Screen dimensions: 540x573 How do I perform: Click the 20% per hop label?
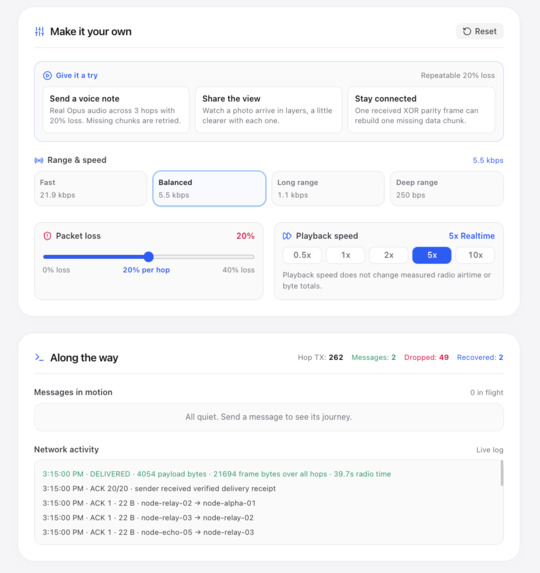(146, 270)
